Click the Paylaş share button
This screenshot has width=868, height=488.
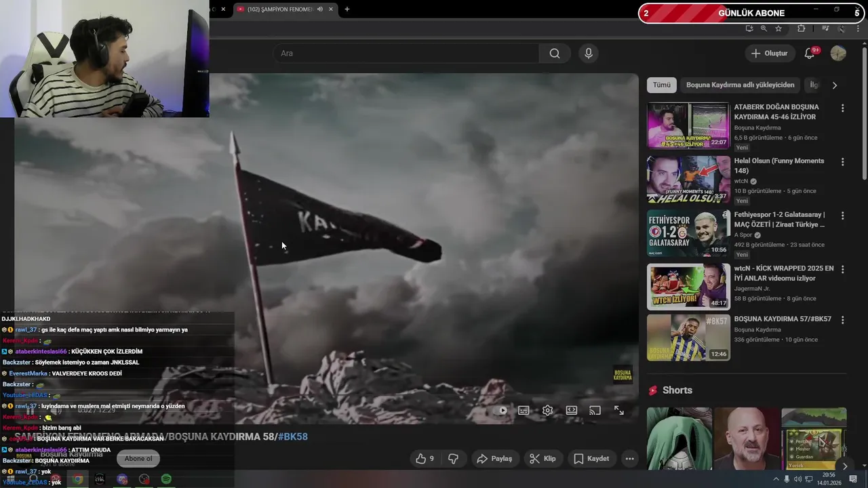click(494, 459)
